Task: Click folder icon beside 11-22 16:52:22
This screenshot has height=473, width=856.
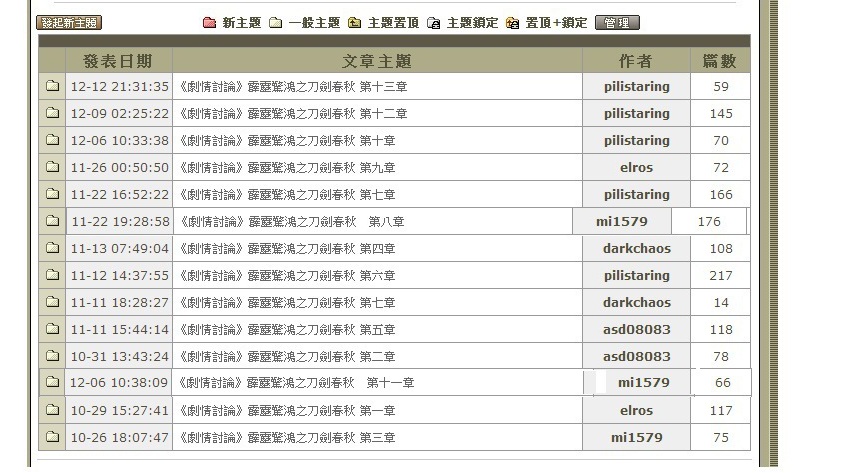Action: pyautogui.click(x=52, y=194)
